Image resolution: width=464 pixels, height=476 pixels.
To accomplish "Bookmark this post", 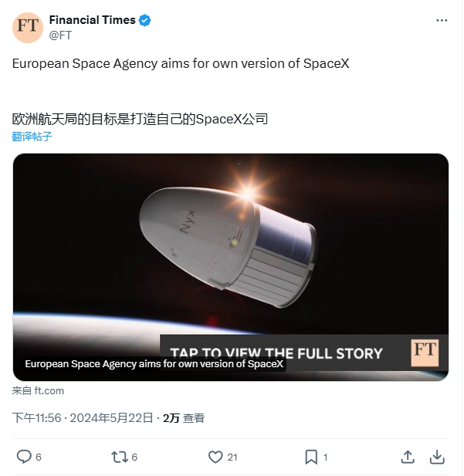I will 311,457.
